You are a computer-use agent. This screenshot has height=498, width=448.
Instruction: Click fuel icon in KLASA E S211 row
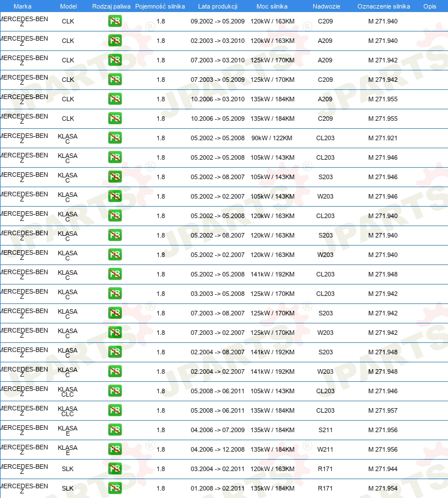[115, 430]
